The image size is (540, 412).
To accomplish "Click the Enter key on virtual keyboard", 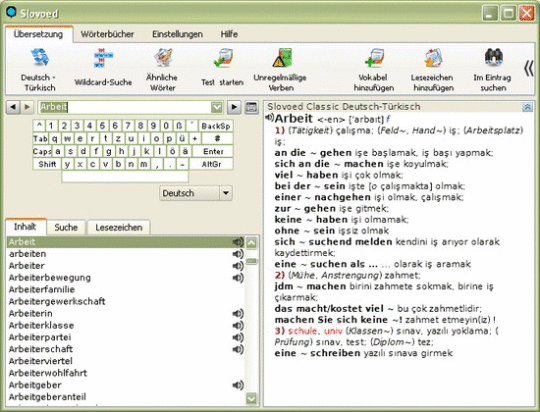I will 213,151.
